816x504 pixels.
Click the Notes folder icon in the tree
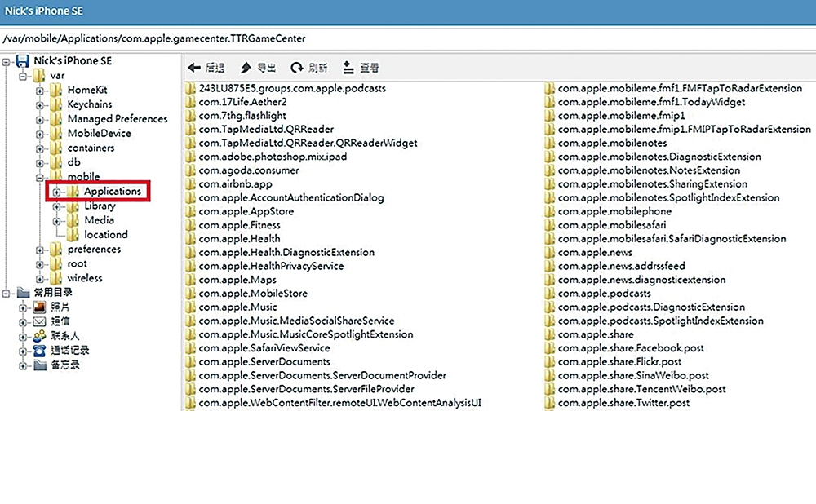[39, 365]
